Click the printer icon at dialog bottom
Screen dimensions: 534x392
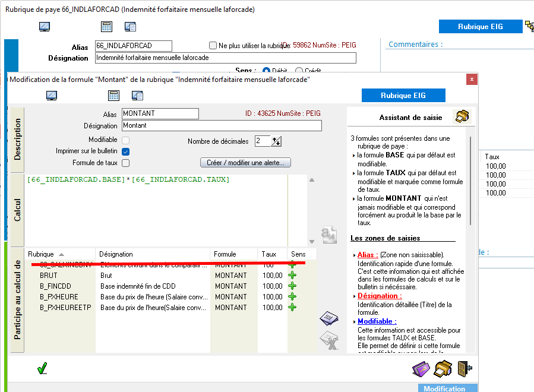(443, 369)
